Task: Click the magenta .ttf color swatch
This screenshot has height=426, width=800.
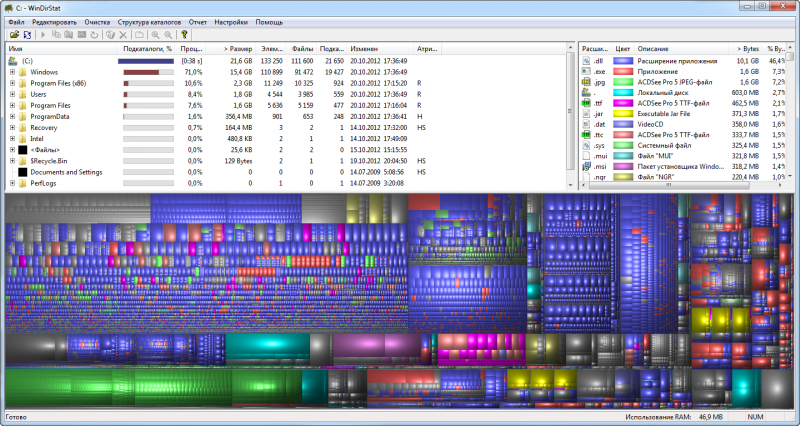Action: coord(622,103)
